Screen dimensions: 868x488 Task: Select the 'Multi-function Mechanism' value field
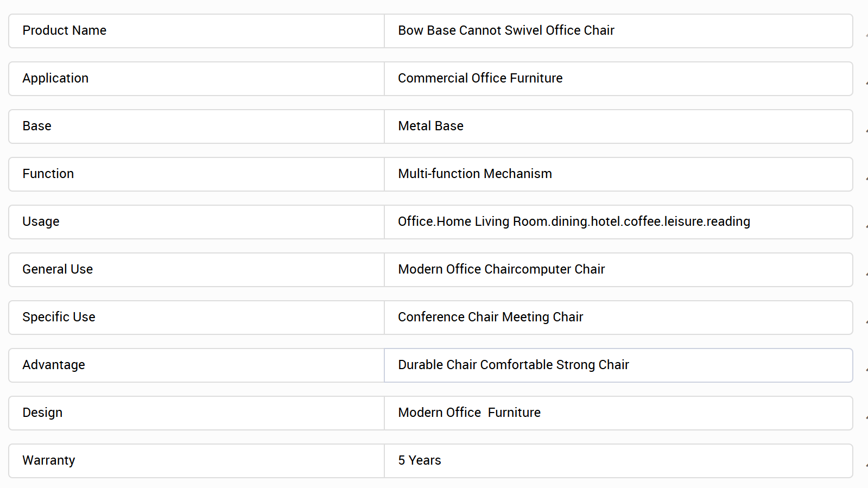[618, 174]
